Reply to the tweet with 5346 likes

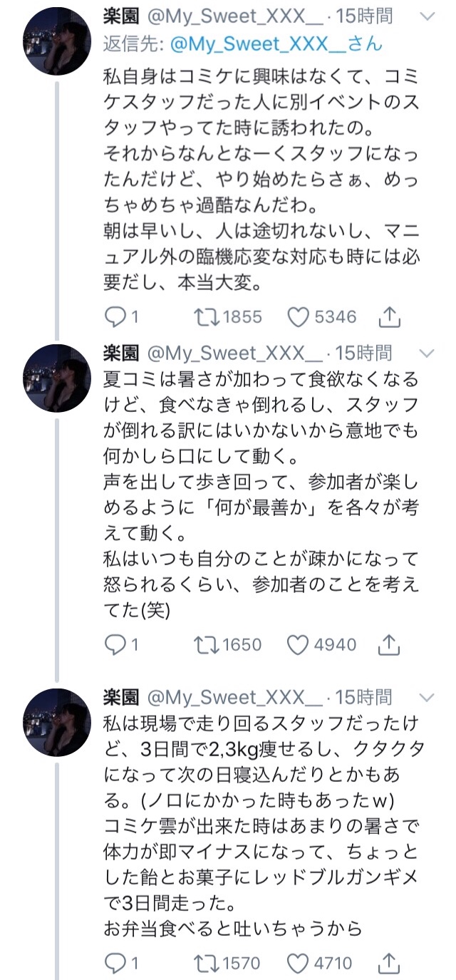point(115,316)
